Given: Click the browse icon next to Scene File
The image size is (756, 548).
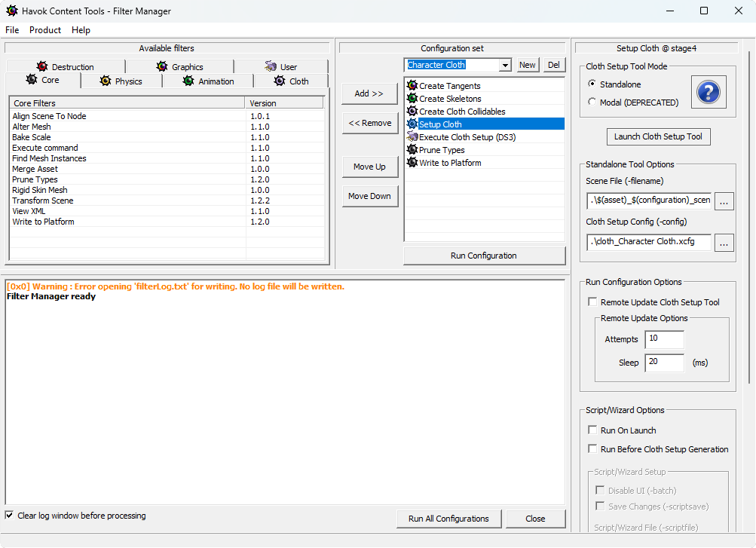Looking at the screenshot, I should coord(724,201).
